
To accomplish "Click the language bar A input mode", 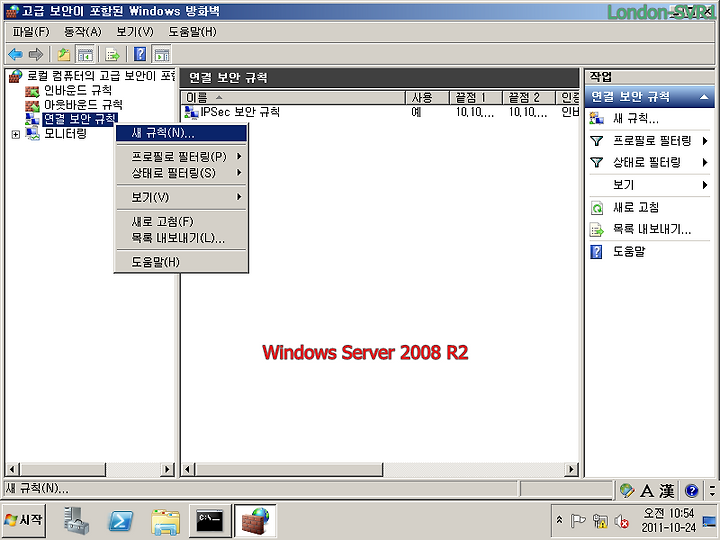I will [x=647, y=491].
